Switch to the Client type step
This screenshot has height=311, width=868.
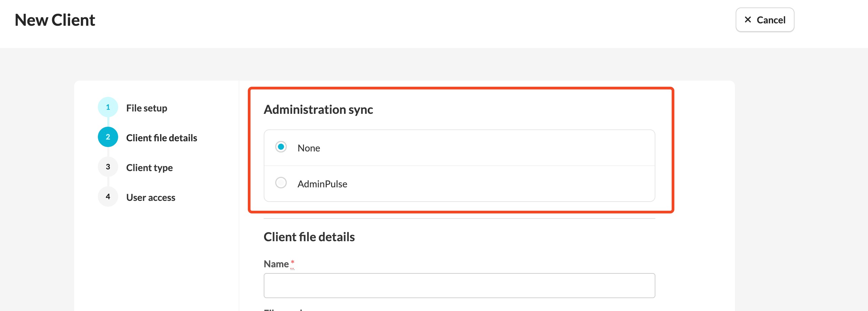point(149,168)
